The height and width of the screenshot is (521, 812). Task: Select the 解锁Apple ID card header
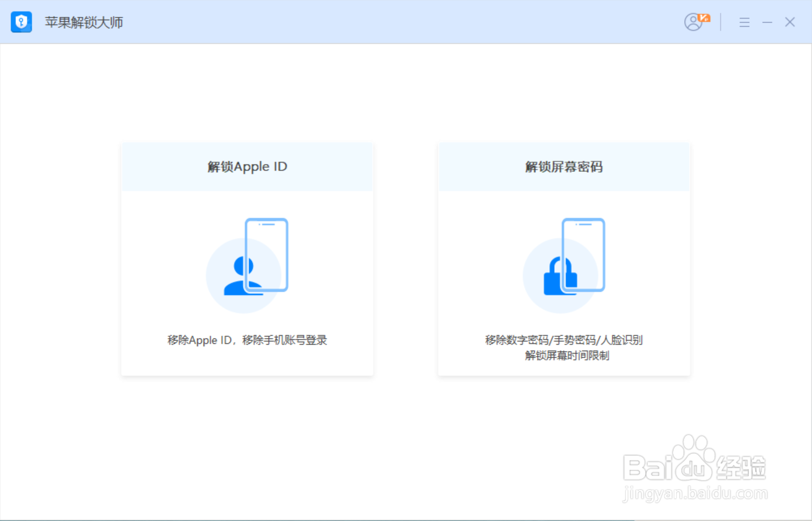247,167
